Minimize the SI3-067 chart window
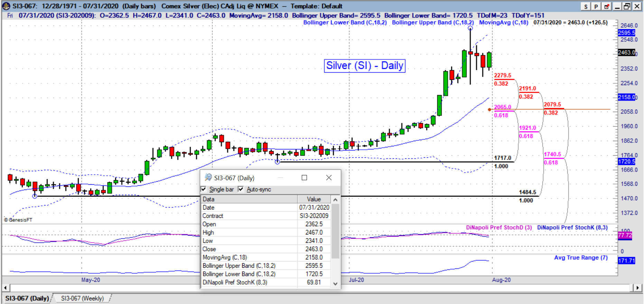Viewport: 644px width, 304px height. [x=617, y=7]
